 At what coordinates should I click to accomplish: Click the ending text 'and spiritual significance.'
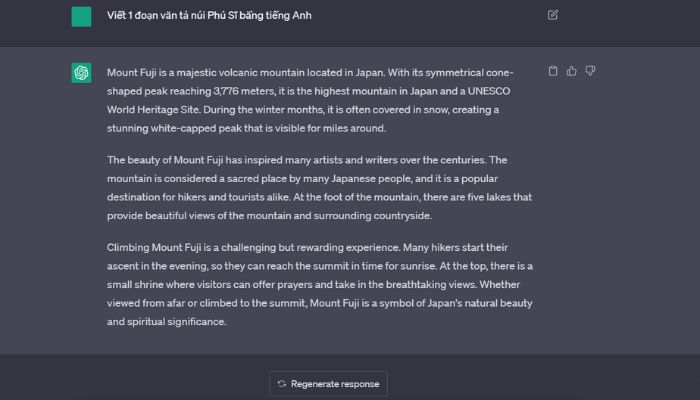coord(167,321)
